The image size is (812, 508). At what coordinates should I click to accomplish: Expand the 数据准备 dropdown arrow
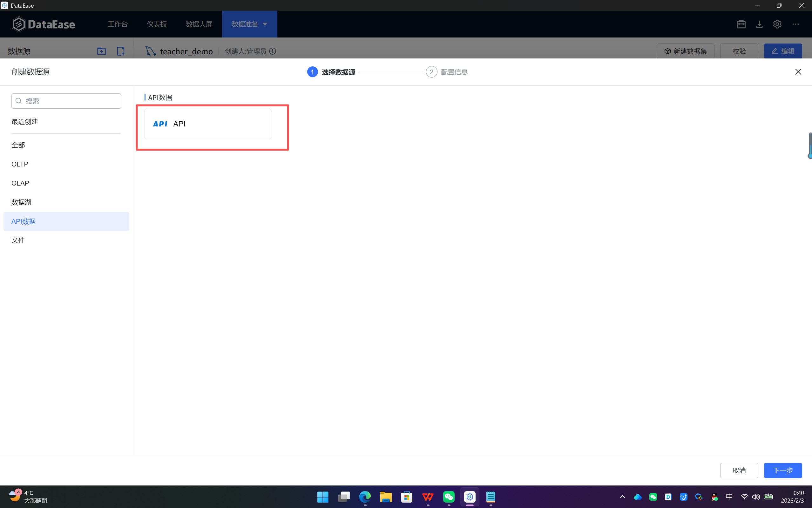(265, 24)
